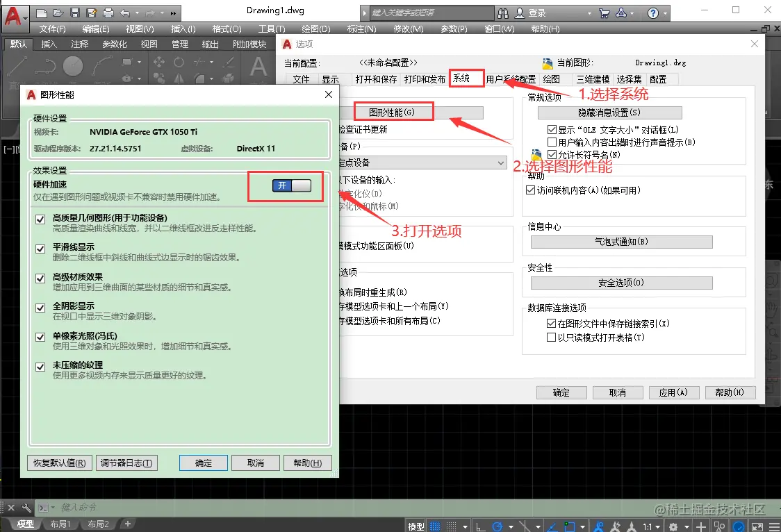Toggle save link index in drawing file checkbox
The image size is (781, 532).
click(x=551, y=324)
